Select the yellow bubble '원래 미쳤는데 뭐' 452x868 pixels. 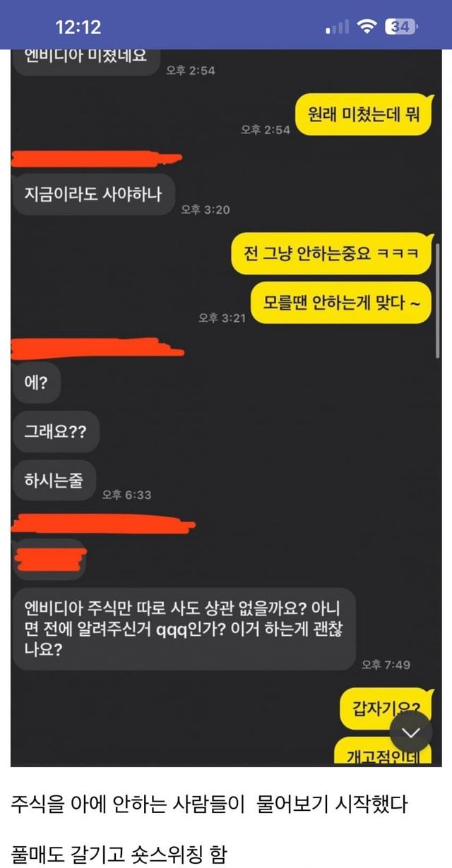pyautogui.click(x=364, y=113)
